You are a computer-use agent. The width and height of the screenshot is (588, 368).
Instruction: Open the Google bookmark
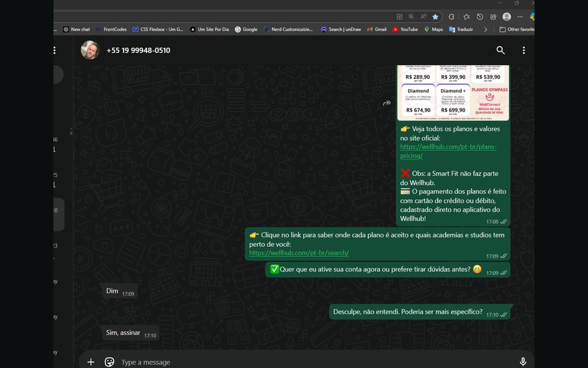click(246, 29)
